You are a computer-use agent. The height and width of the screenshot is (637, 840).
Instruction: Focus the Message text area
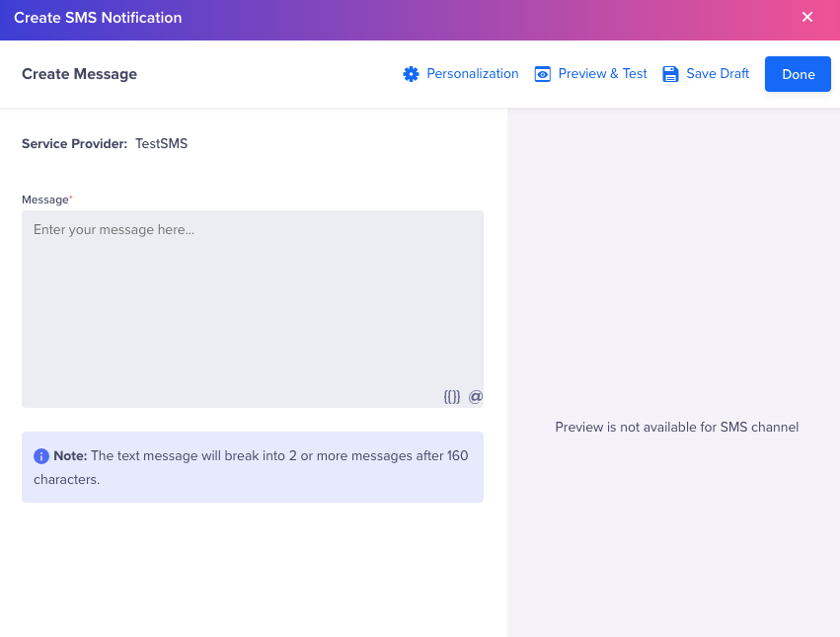pyautogui.click(x=253, y=309)
